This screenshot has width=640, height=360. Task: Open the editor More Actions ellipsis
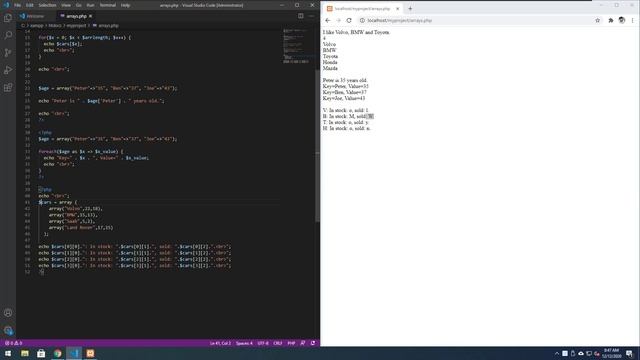(x=311, y=16)
